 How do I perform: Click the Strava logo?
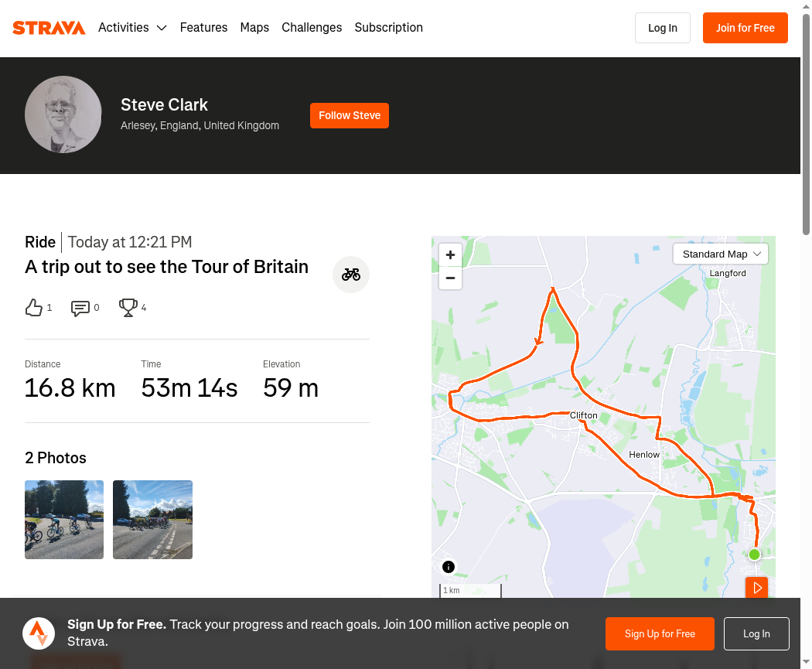tap(49, 28)
